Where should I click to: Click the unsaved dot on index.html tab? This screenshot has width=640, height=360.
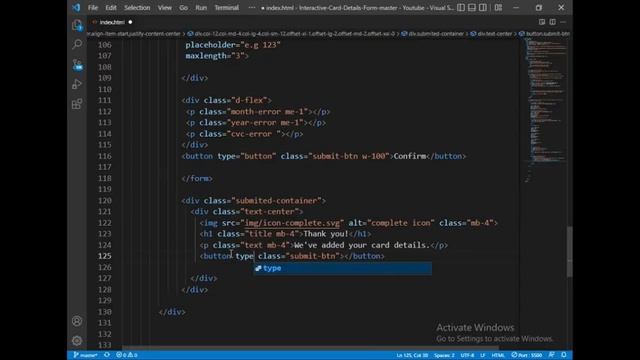click(130, 22)
